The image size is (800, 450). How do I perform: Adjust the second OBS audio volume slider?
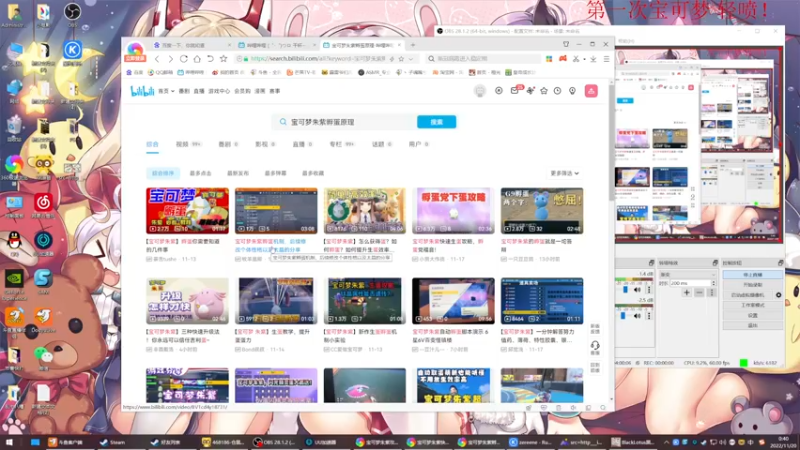point(623,316)
